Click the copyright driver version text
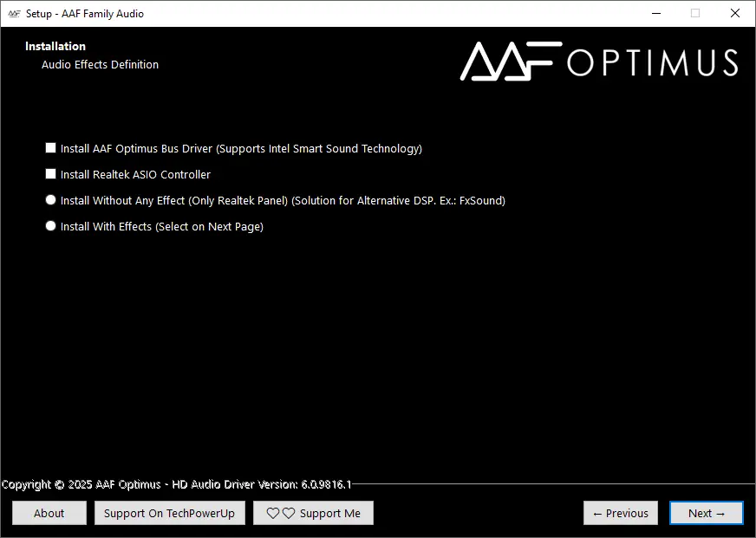 [177, 484]
